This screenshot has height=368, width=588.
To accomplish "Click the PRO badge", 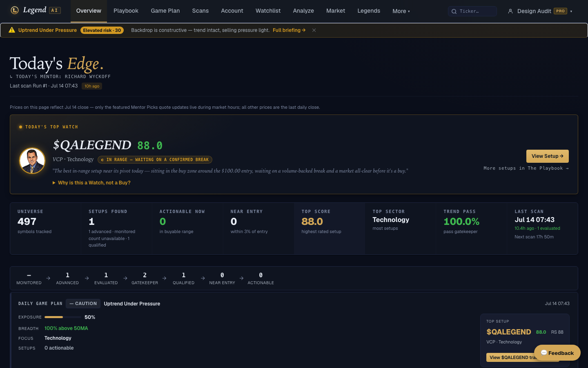I will point(561,11).
